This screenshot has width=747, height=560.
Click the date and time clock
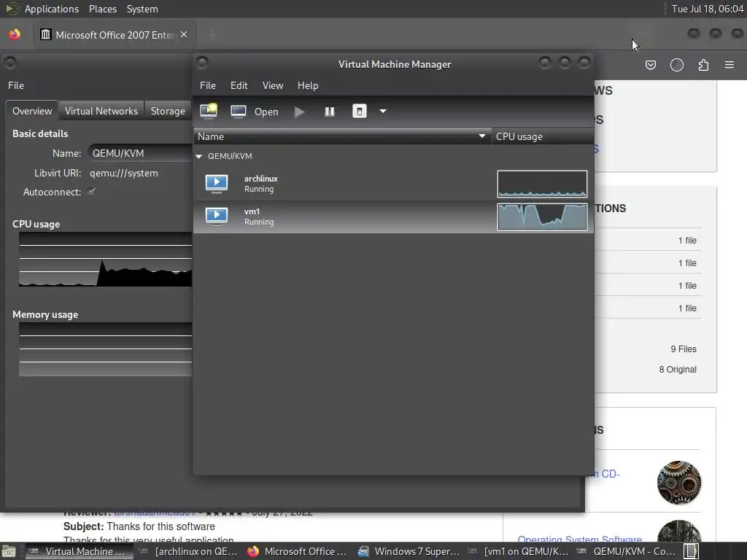(x=708, y=9)
